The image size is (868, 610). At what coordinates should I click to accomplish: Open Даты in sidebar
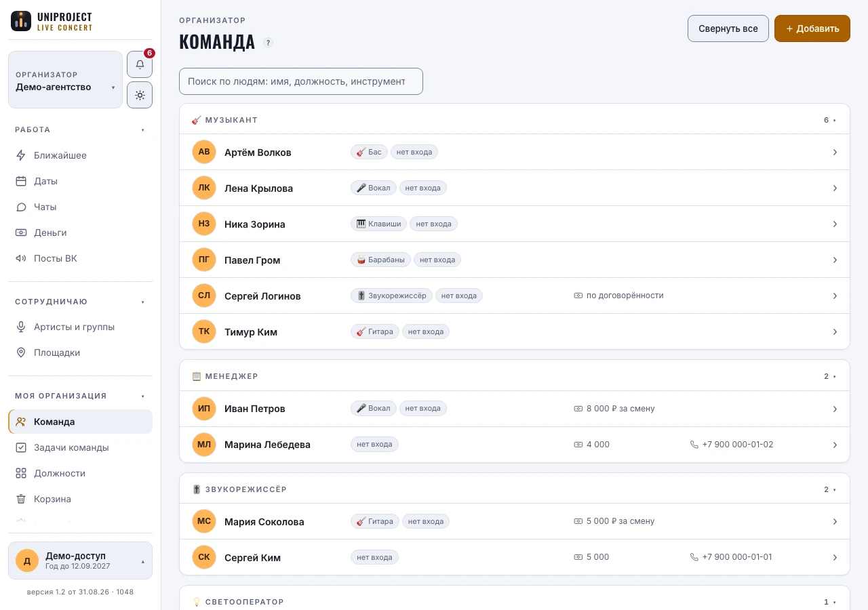pyautogui.click(x=80, y=181)
